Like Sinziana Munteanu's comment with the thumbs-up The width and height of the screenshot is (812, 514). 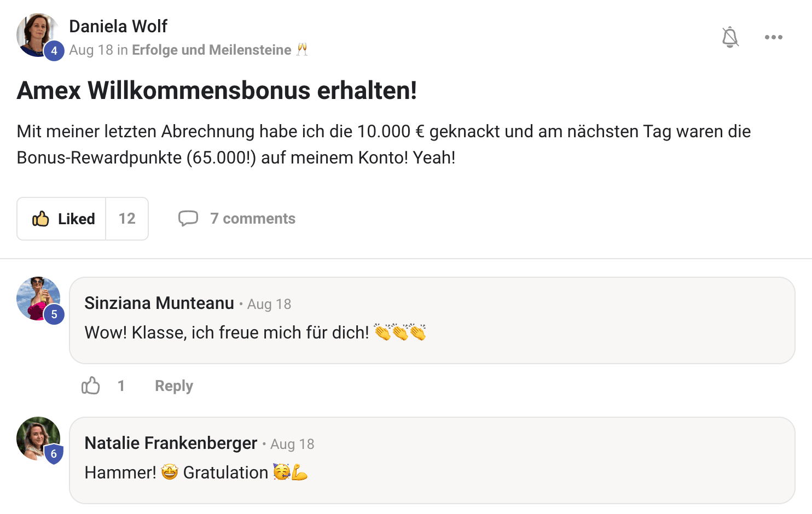tap(91, 385)
